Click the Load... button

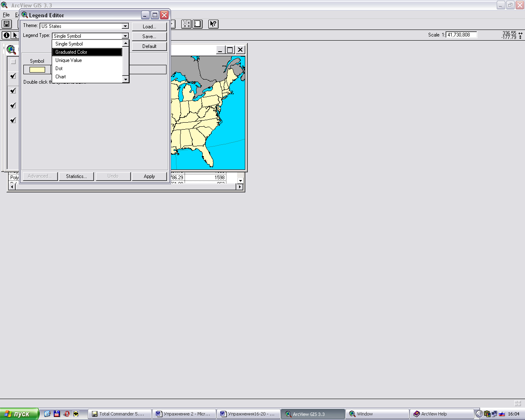point(149,27)
